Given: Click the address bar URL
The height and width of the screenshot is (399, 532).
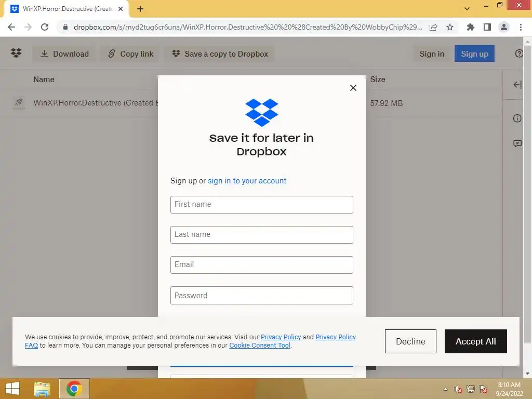Looking at the screenshot, I should pos(248,27).
